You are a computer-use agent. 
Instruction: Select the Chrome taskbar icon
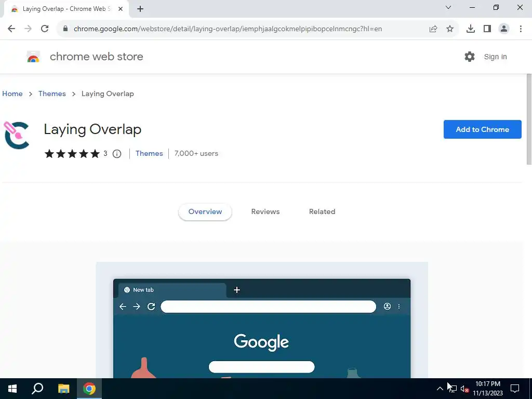pos(89,389)
